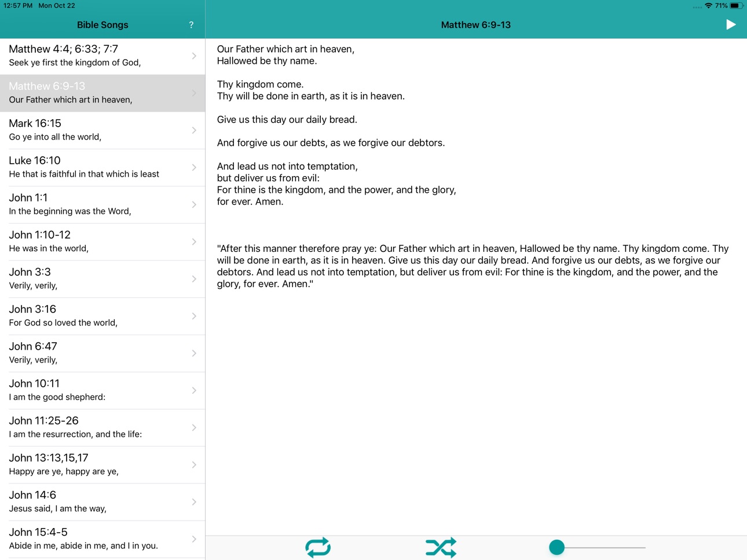Open help via the question mark icon
The image size is (747, 560).
[191, 25]
